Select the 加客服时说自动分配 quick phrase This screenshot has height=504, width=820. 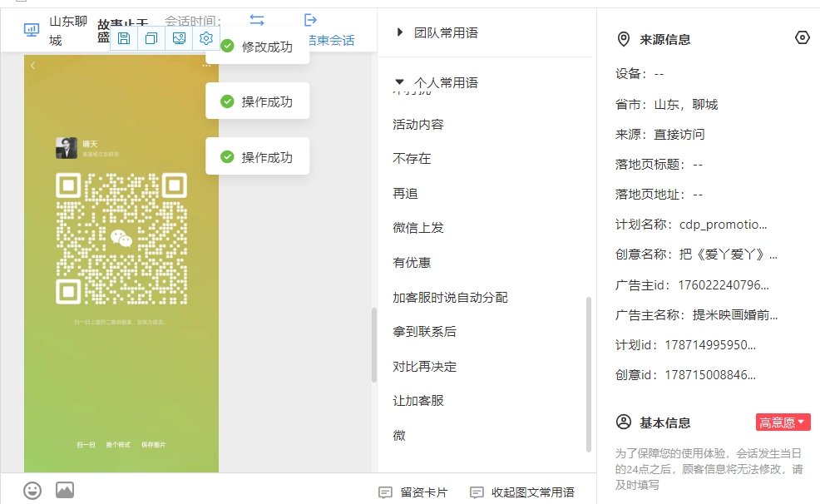450,298
